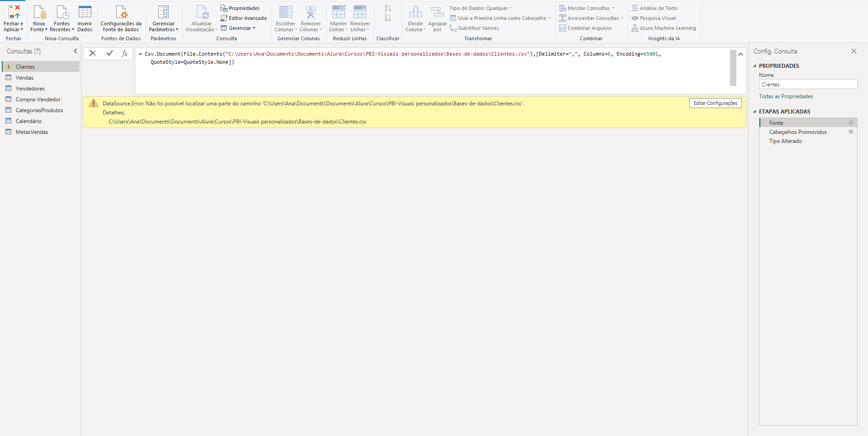The height and width of the screenshot is (436, 868).
Task: Click Dividir Coluna icon
Action: tap(415, 12)
